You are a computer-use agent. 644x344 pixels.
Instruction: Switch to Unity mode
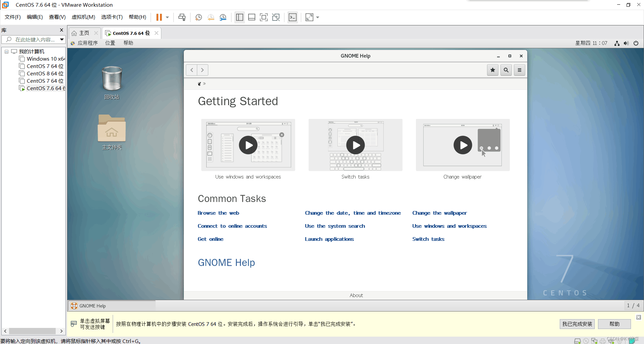click(x=276, y=17)
